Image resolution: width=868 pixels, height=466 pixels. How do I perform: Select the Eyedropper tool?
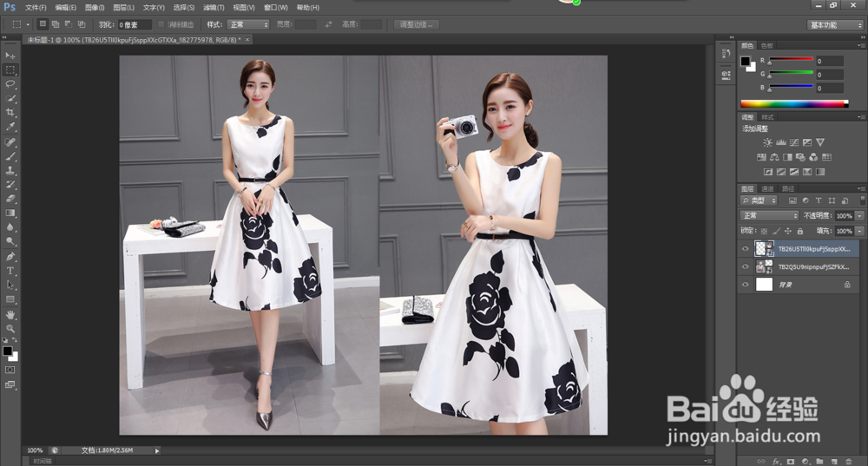[x=10, y=127]
